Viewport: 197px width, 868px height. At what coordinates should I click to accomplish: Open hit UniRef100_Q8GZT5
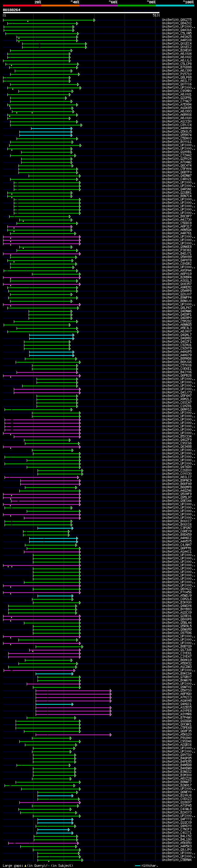[x=177, y=20]
